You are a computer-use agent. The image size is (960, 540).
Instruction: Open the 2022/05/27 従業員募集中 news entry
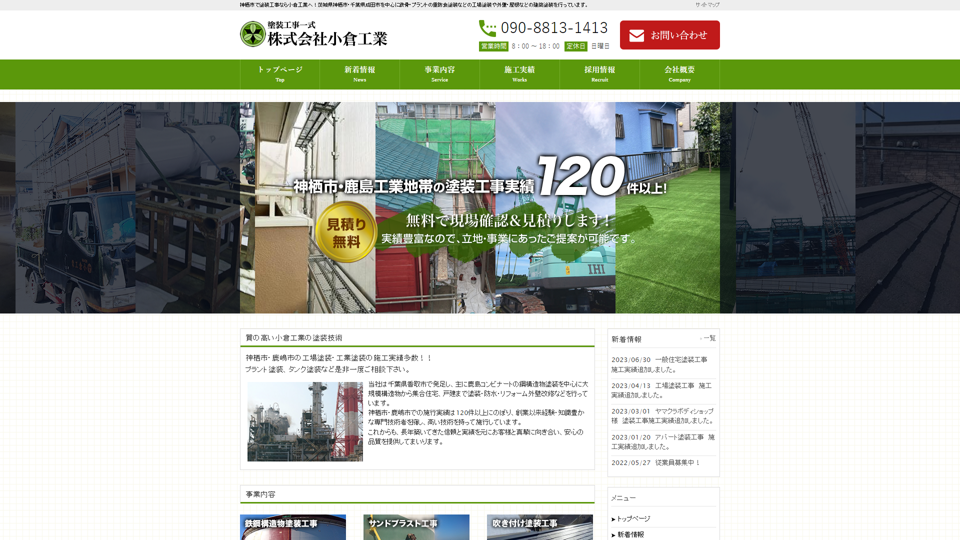click(x=656, y=463)
